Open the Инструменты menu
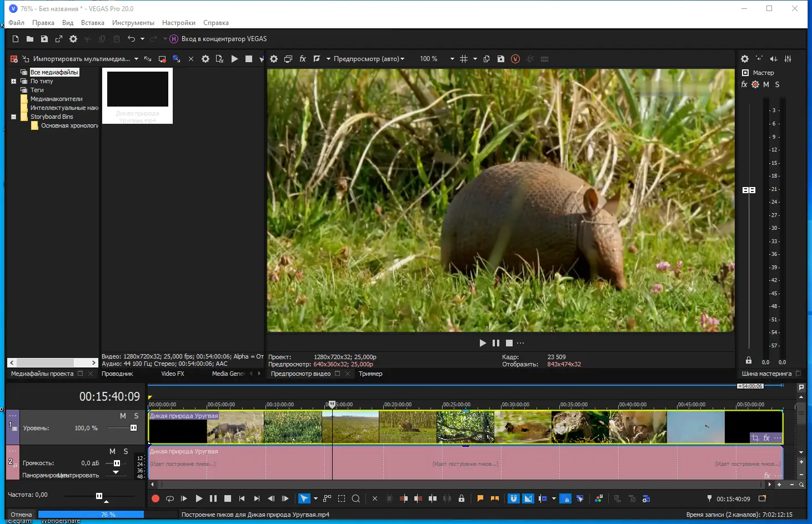Viewport: 812px width, 524px height. pos(133,23)
